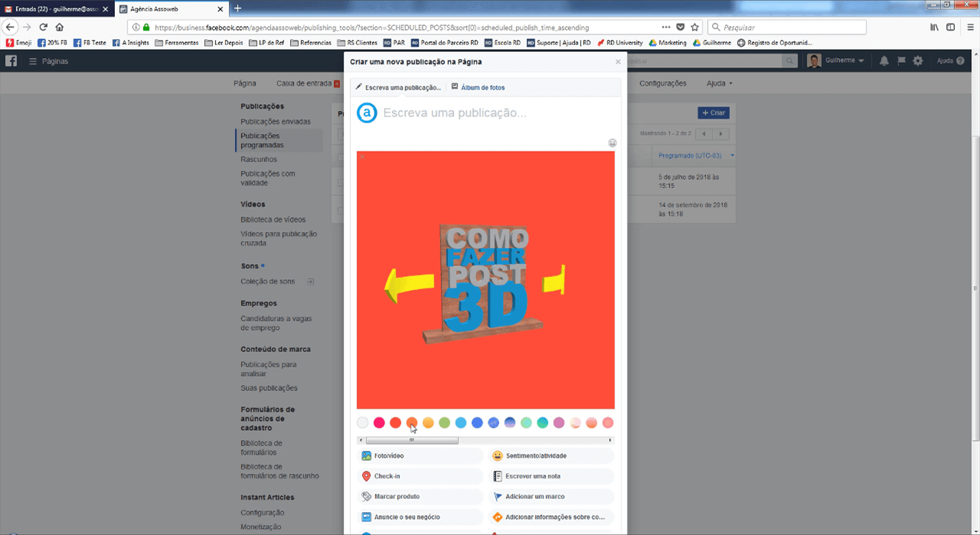Viewport: 980px width, 535px height.
Task: Select the pink background color swatch
Action: (379, 422)
